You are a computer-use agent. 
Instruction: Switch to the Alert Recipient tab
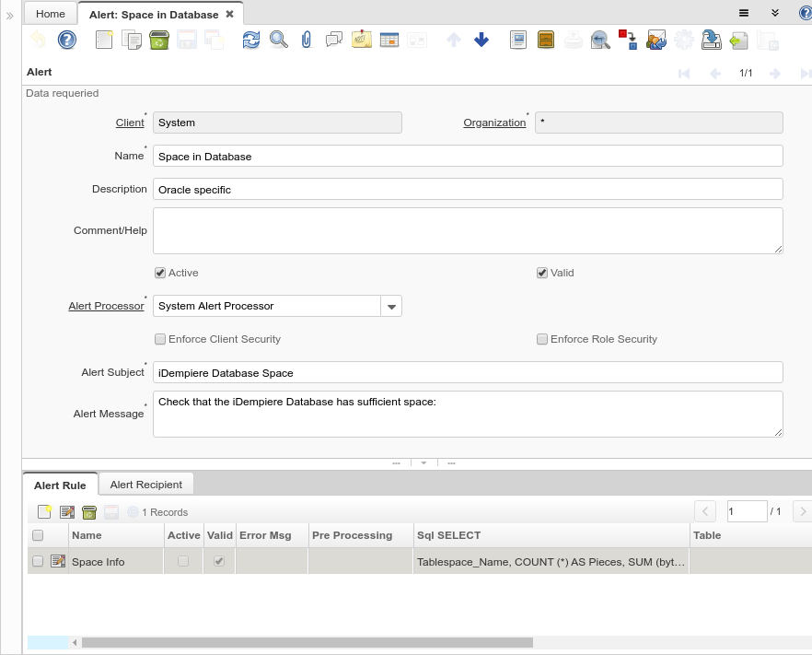pos(145,485)
